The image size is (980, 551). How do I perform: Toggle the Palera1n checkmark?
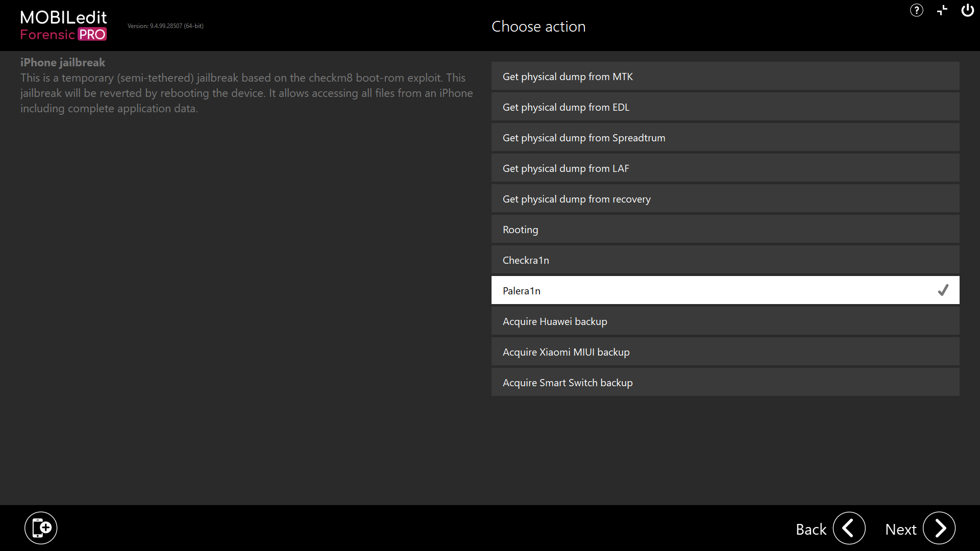tap(943, 290)
